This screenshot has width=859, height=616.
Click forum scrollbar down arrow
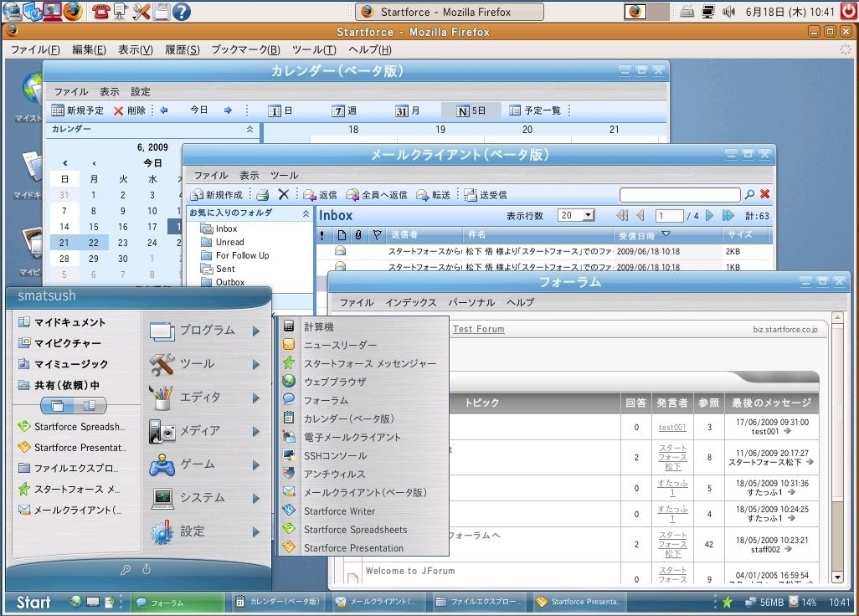click(x=837, y=577)
